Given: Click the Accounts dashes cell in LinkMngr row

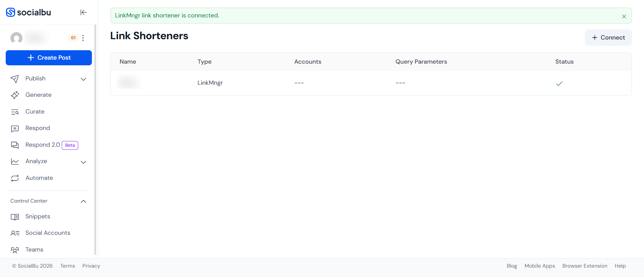Looking at the screenshot, I should tap(299, 83).
